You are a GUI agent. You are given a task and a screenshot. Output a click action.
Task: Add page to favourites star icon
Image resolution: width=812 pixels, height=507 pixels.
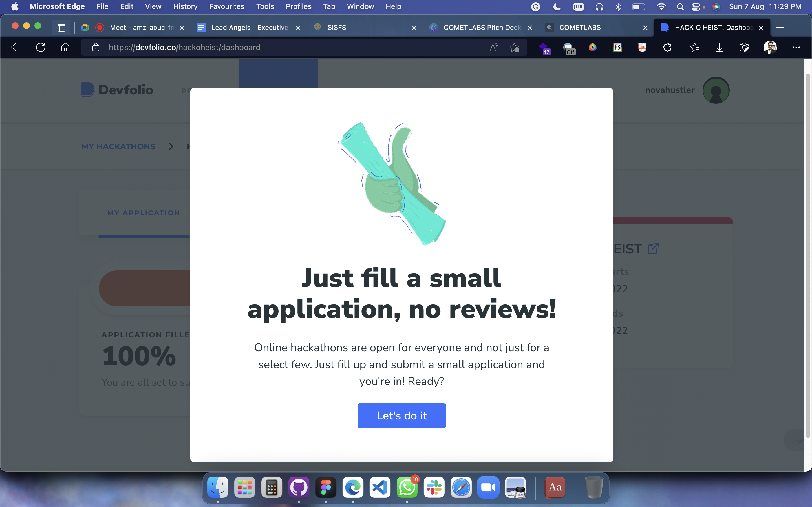click(x=514, y=47)
